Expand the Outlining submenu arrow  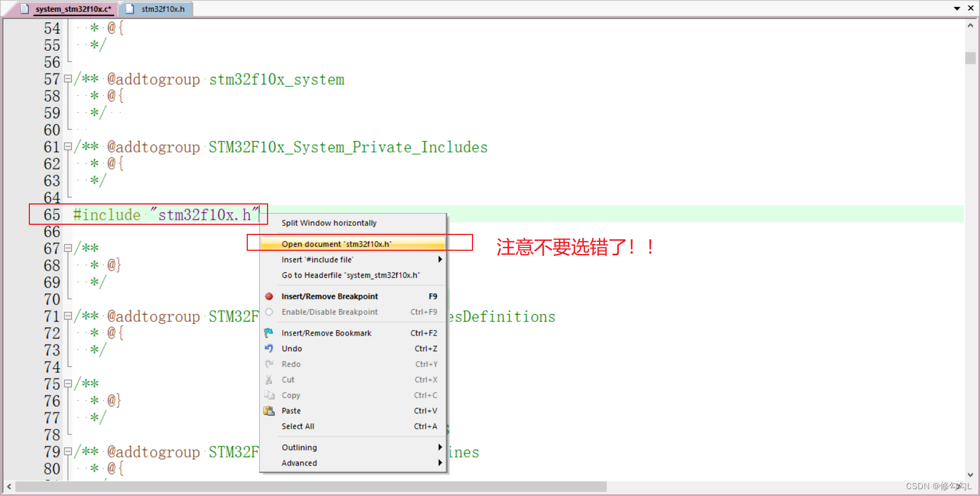coord(440,447)
